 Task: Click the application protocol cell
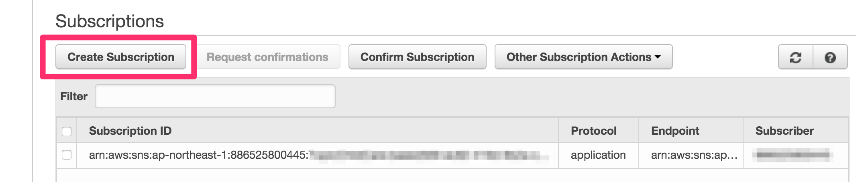(x=598, y=155)
